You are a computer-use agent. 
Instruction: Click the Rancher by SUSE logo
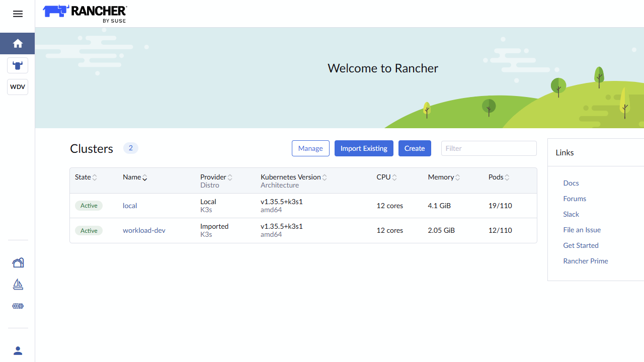(x=85, y=14)
